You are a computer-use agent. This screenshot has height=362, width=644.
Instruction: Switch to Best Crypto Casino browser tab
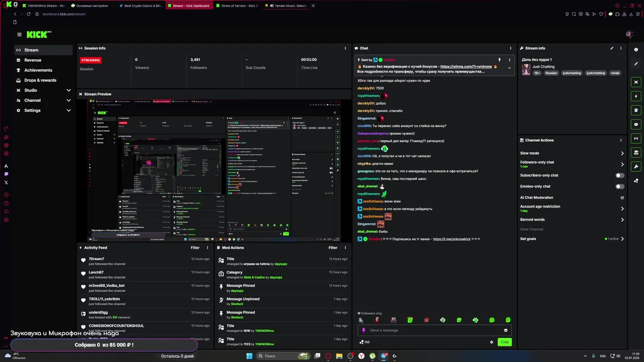(x=140, y=6)
